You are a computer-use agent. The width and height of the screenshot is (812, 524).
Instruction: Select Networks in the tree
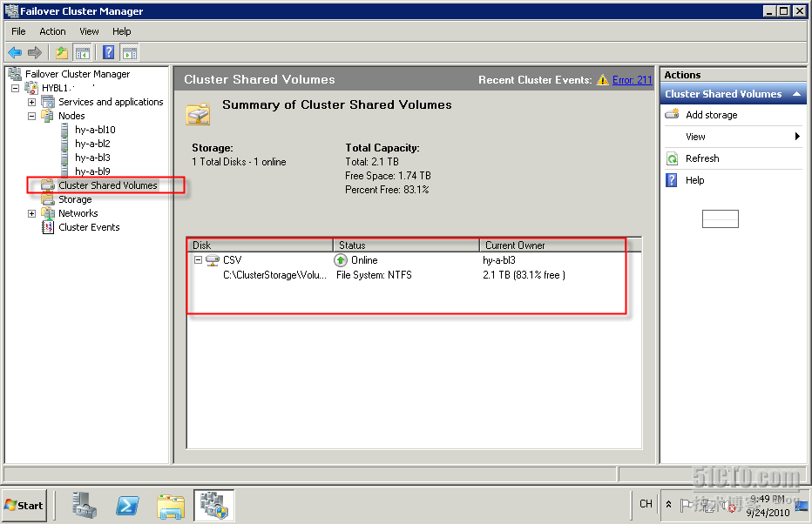pos(78,213)
